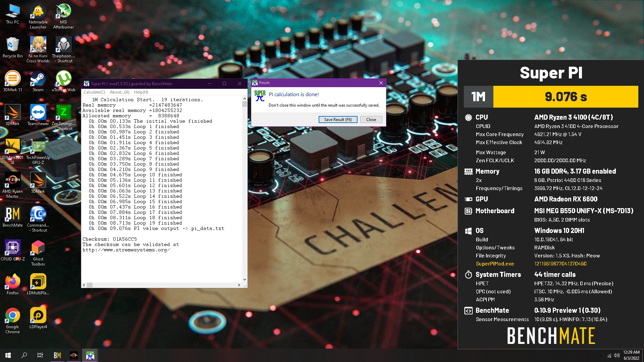Launch TechPowerUp GPU-Z
Screen dimensions: 644x362
point(38,152)
